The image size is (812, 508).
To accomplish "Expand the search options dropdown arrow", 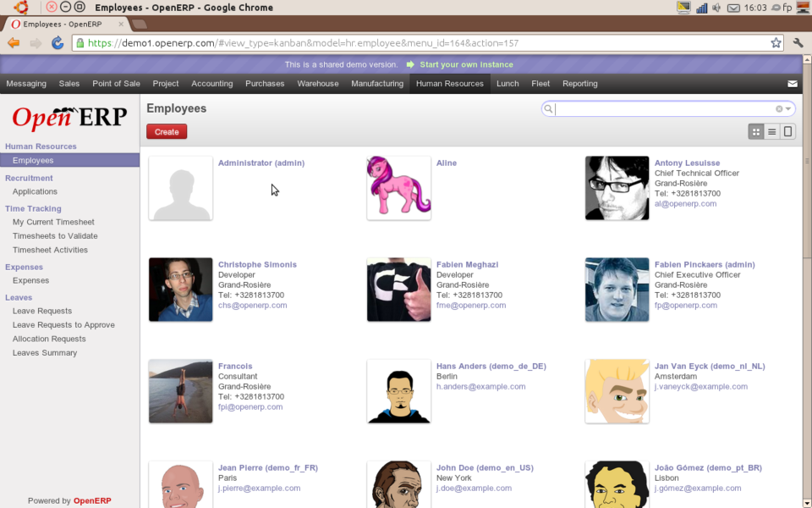I will [788, 109].
